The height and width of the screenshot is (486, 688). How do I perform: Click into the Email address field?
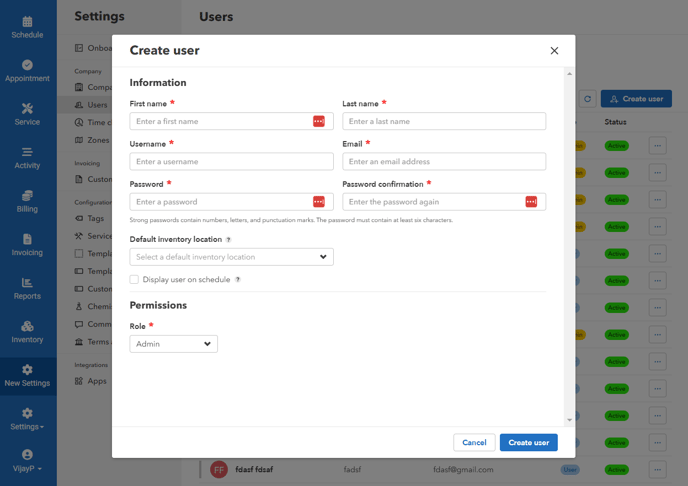click(x=444, y=161)
